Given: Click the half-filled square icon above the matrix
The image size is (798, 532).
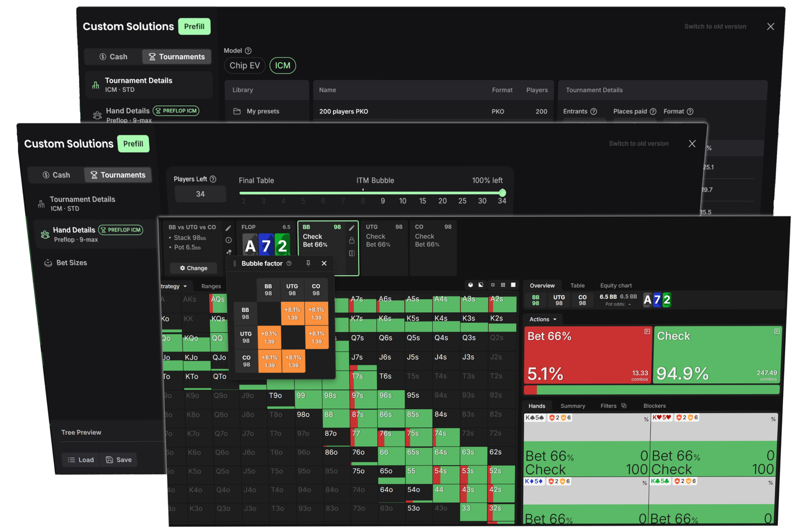Looking at the screenshot, I should pos(481,285).
